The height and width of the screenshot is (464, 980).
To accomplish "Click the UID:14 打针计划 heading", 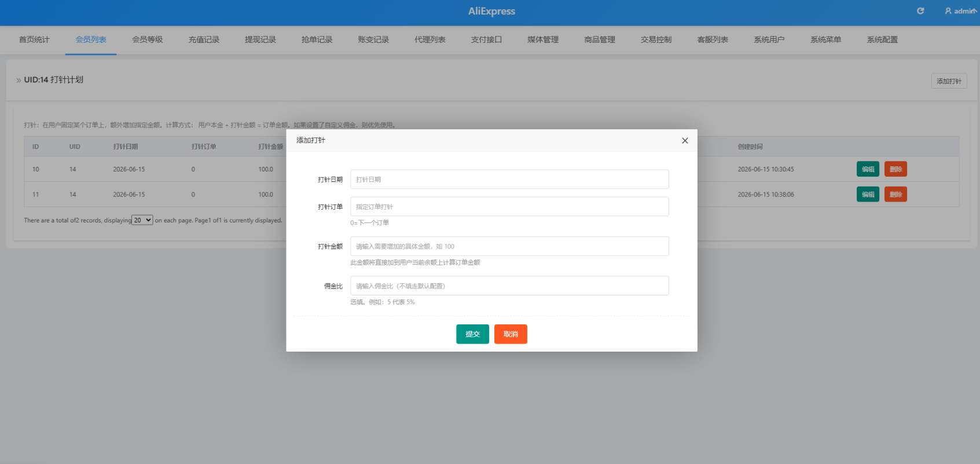I will tap(54, 80).
